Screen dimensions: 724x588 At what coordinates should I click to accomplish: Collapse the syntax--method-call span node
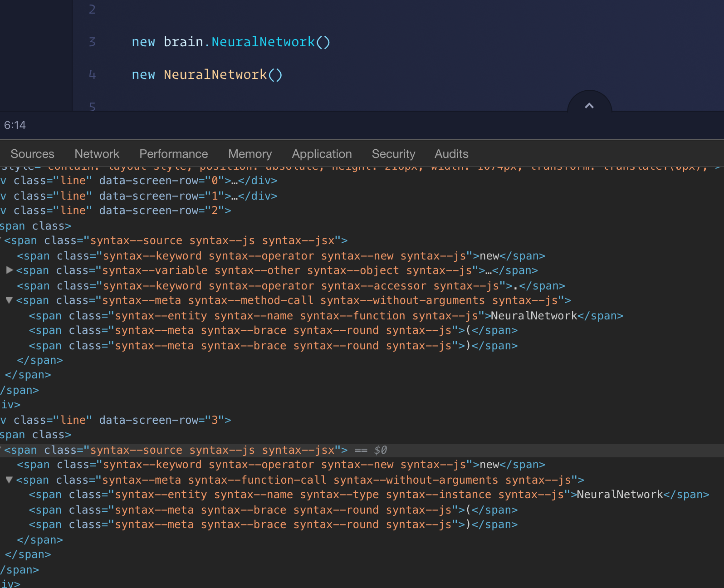pos(9,300)
